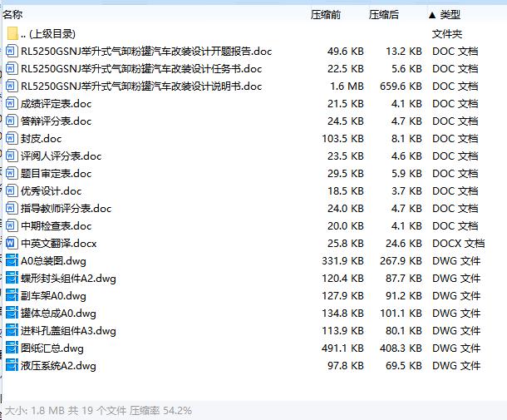Select the 开题报告.doc file name
507x420 pixels.
pyautogui.click(x=146, y=51)
